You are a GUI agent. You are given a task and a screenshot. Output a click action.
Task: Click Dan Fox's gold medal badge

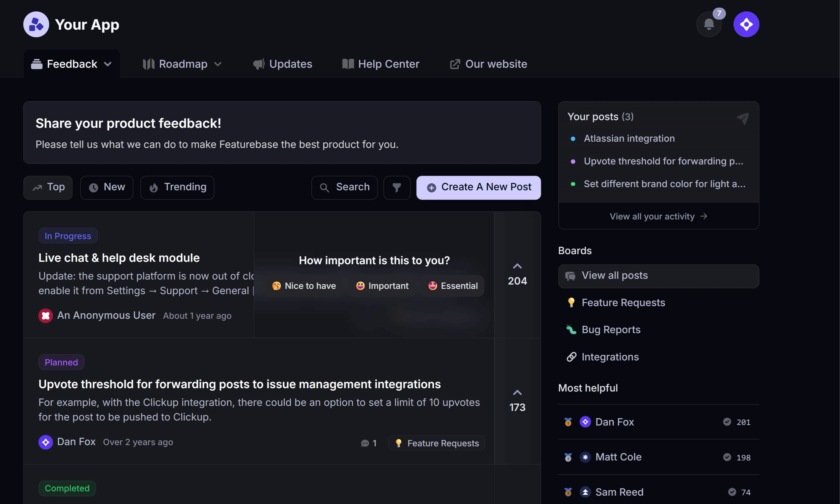[x=568, y=422]
